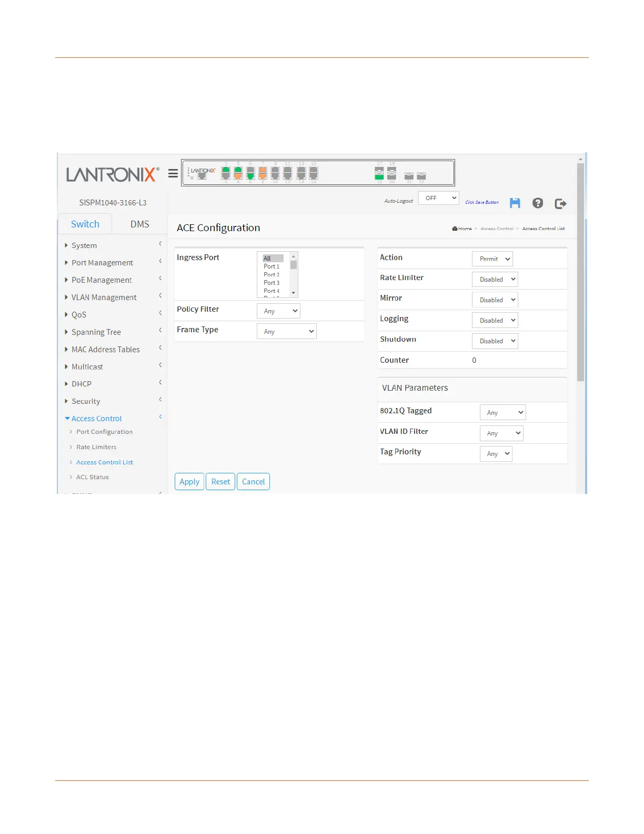Open the Auto-Logout dropdown
The width and height of the screenshot is (644, 834).
tap(439, 198)
